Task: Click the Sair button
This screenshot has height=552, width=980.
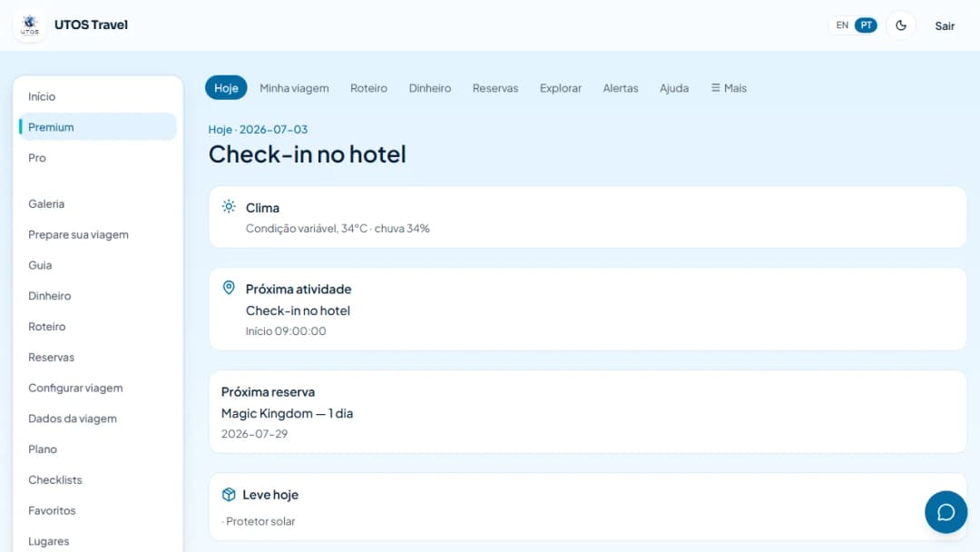Action: coord(945,26)
